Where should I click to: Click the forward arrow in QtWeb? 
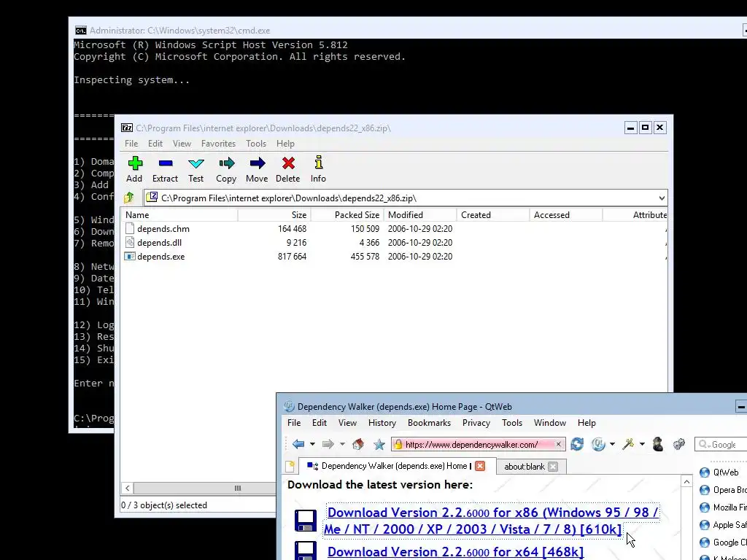pos(328,444)
